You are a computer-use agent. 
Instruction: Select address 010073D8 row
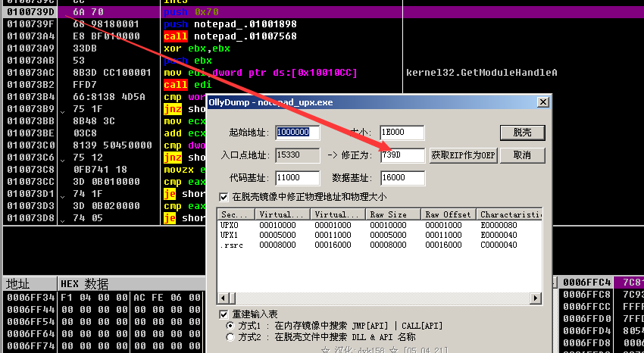pos(30,218)
